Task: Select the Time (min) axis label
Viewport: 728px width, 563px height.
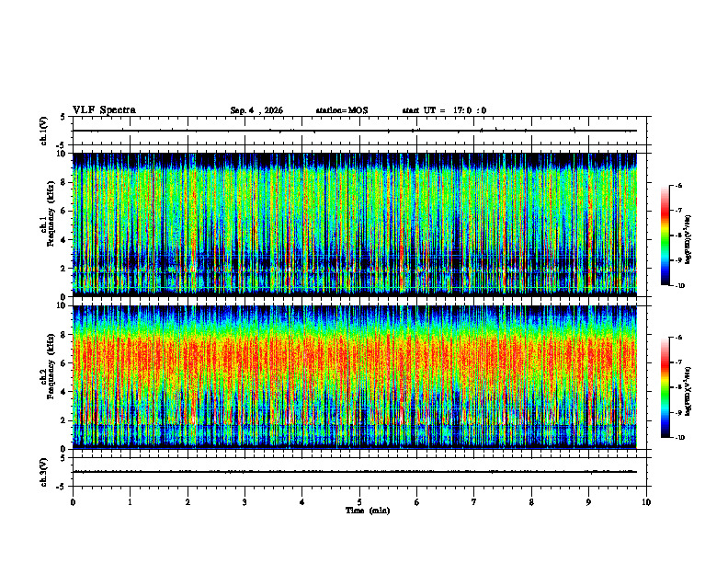Action: 368,511
